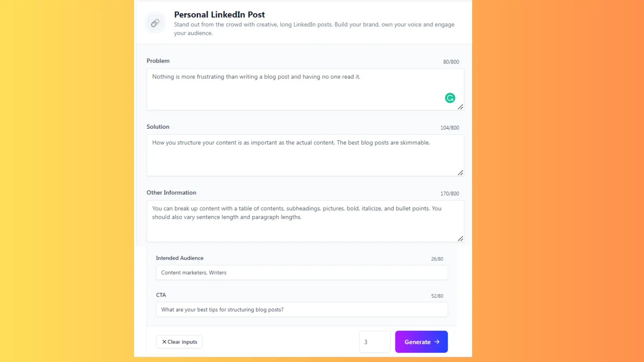Select the output count field showing 3
The image size is (644, 362).
375,342
